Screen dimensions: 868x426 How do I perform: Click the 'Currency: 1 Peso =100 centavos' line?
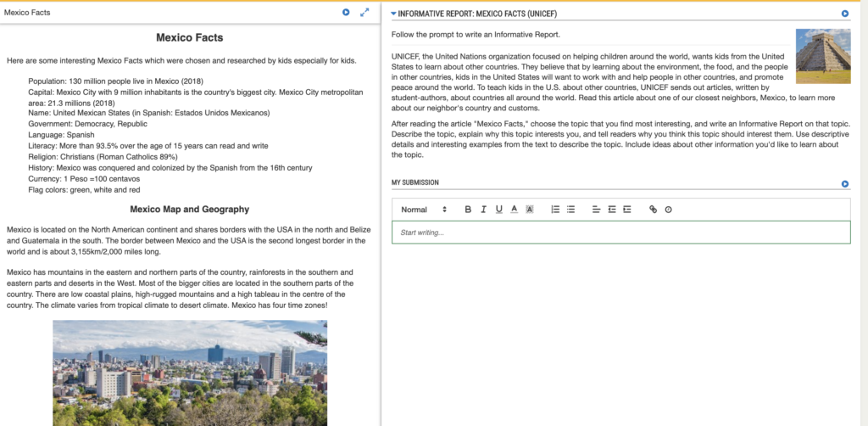point(84,179)
